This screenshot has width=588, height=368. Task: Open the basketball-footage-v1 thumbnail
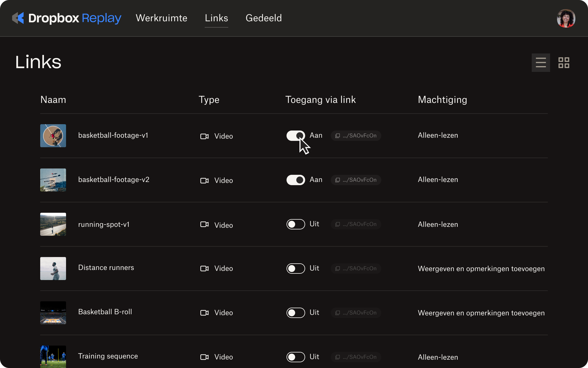point(53,136)
